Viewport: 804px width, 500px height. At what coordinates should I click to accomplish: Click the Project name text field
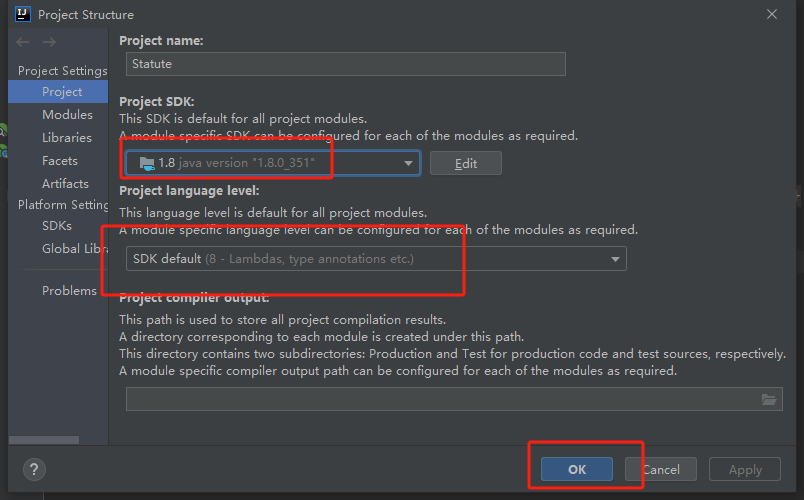click(346, 64)
